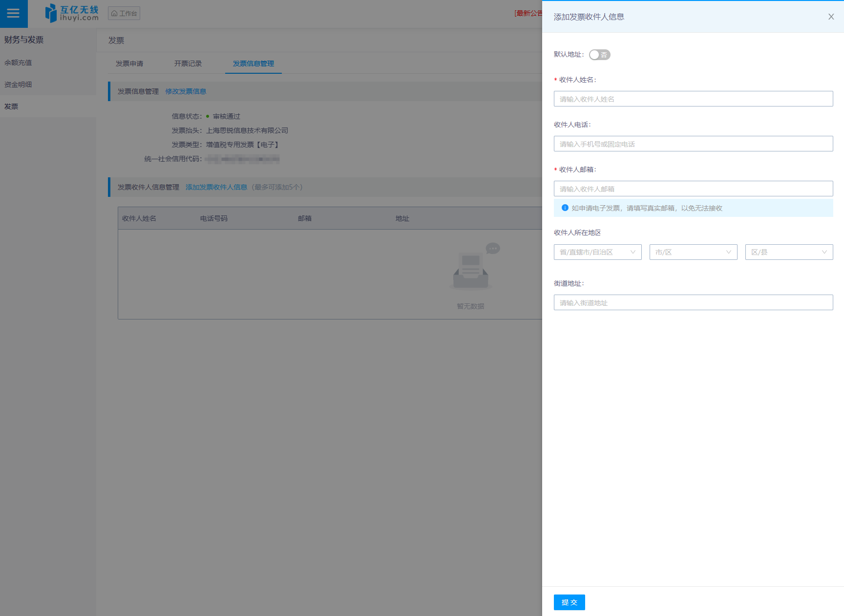The image size is (844, 616).
Task: Focus the 收件人姓名 input field
Action: click(x=693, y=99)
